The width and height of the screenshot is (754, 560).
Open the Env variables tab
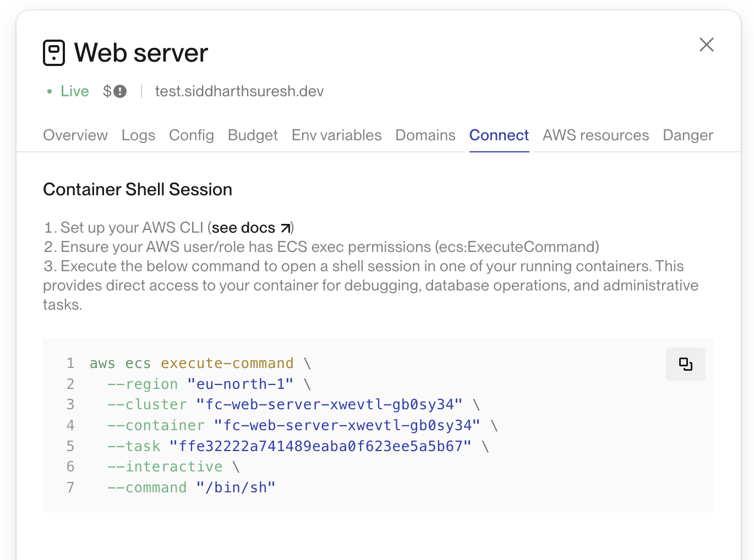[x=336, y=135]
